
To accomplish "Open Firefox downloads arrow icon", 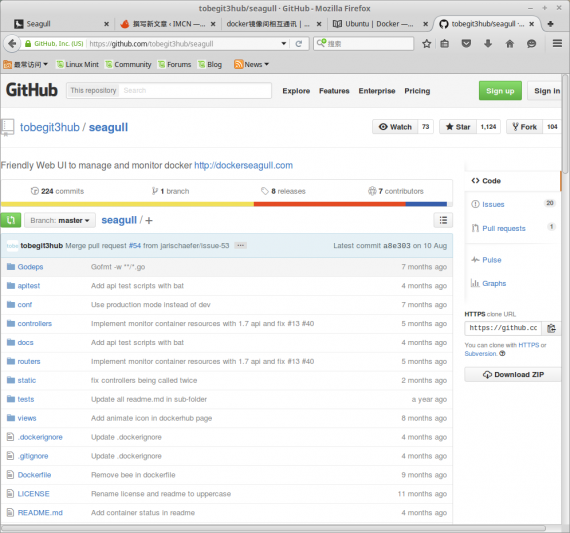I will point(488,44).
